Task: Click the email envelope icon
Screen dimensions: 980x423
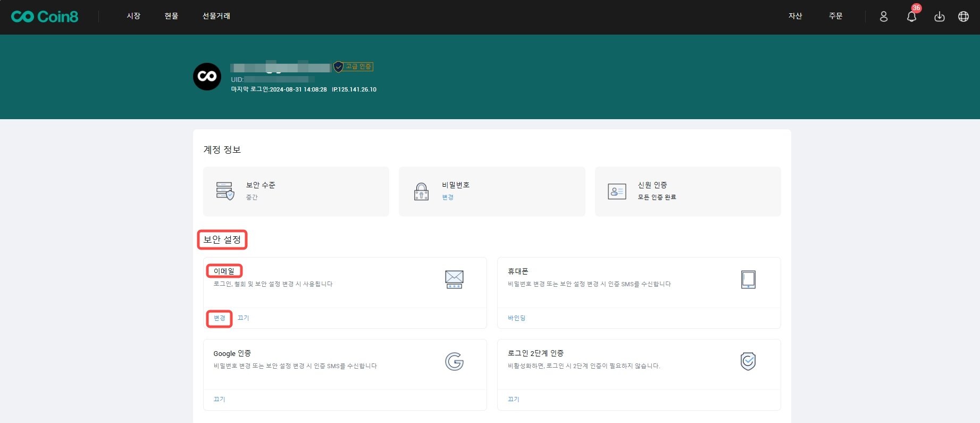Action: (454, 279)
